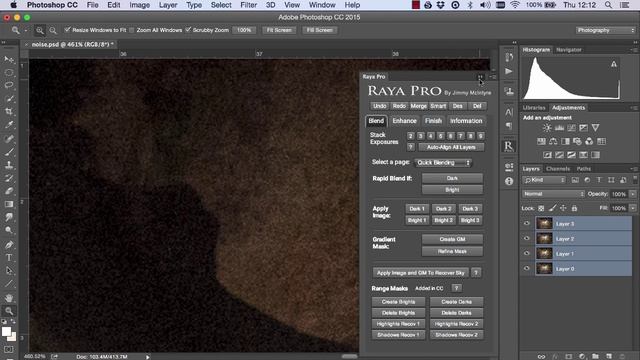Select the Dodge tool
The image size is (640, 360).
[9, 230]
